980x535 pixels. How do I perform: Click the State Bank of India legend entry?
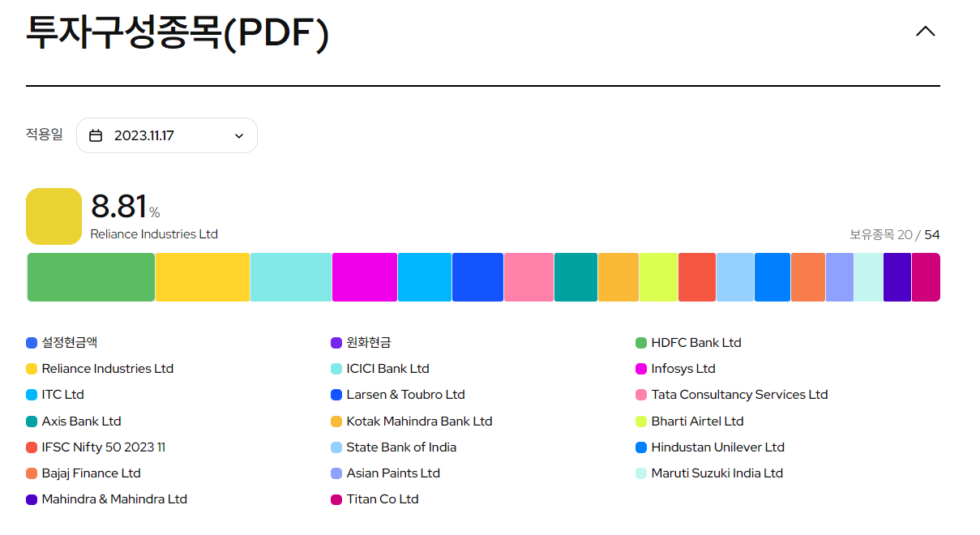click(394, 447)
